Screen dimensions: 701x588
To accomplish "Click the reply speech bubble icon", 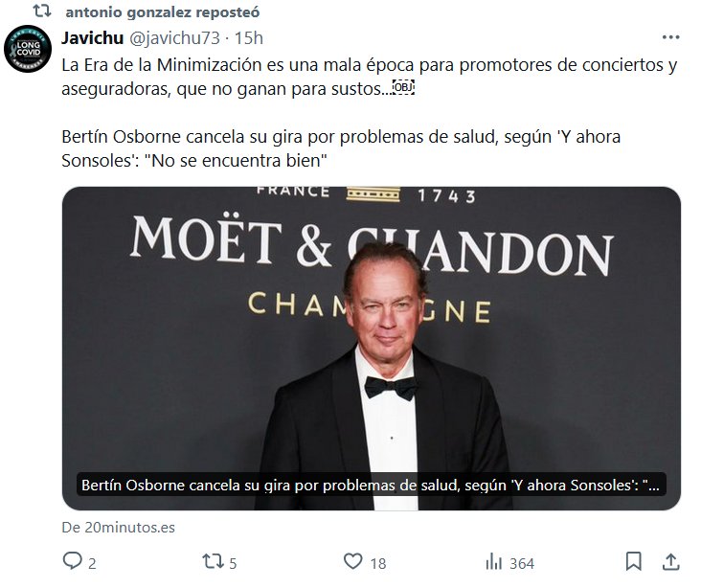I will tap(73, 561).
